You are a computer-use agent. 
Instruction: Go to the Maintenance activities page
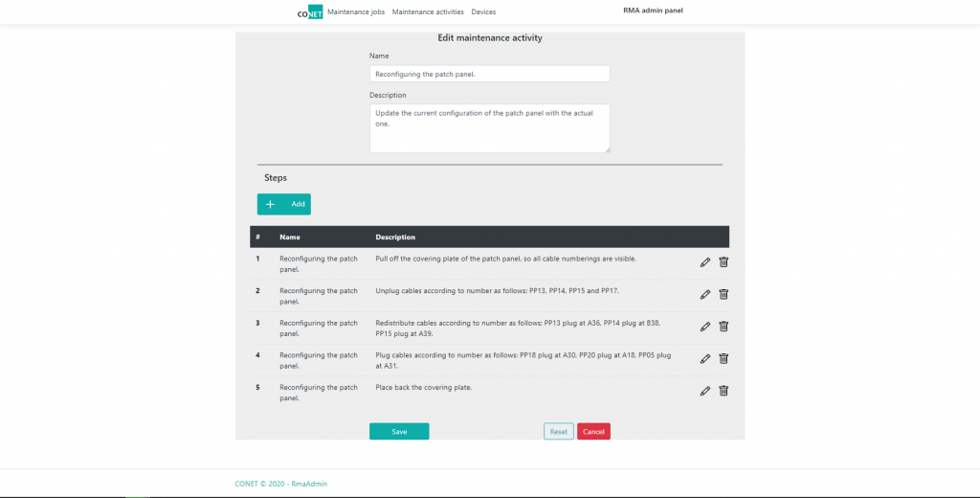(428, 12)
